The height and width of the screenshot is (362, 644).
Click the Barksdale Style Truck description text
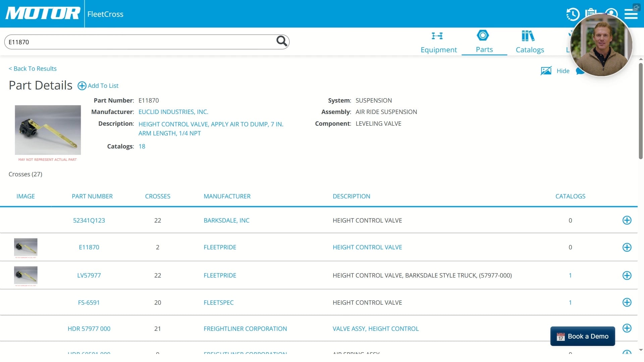click(422, 276)
